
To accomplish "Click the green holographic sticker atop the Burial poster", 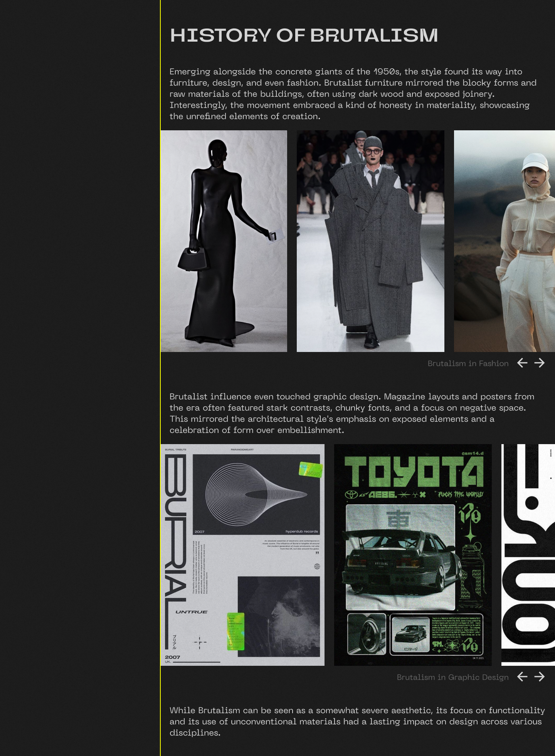I will [x=310, y=469].
